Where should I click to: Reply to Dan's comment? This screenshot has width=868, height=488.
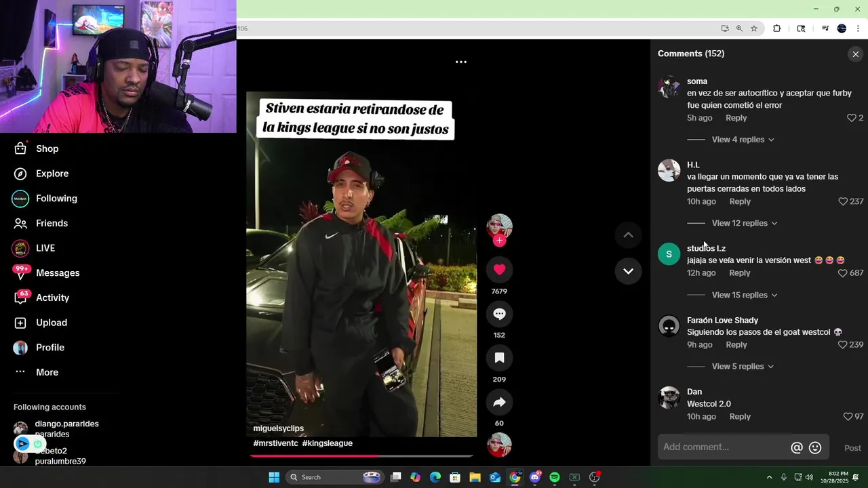click(740, 416)
